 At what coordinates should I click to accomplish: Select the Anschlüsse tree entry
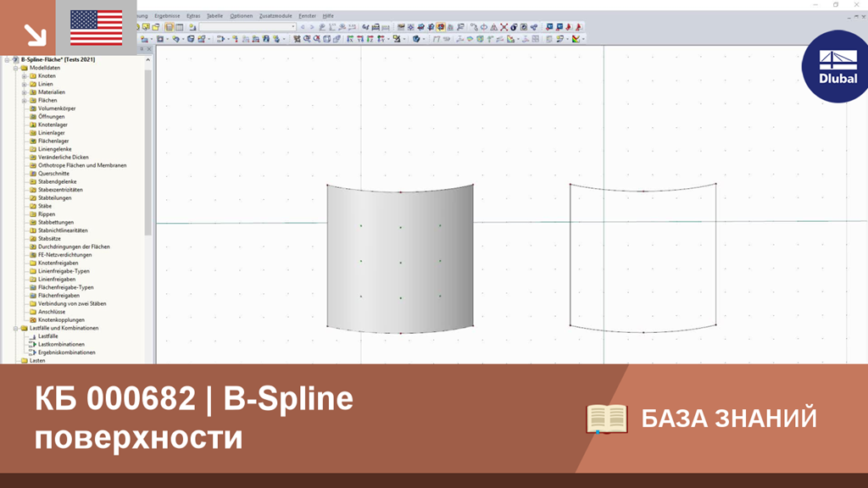pos(52,312)
